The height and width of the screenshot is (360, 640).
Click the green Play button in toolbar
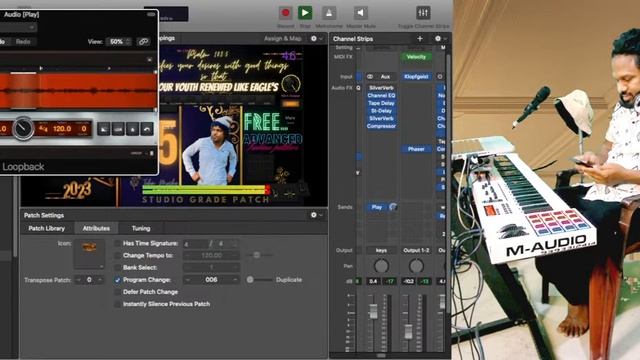click(305, 13)
